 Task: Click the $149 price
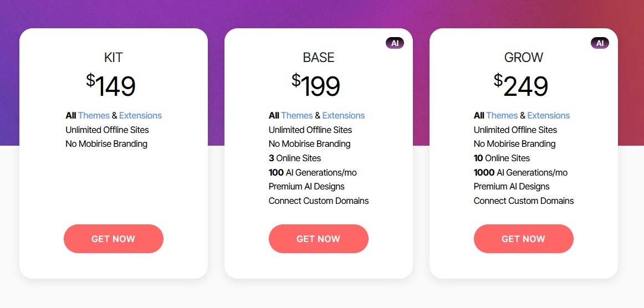click(x=111, y=86)
